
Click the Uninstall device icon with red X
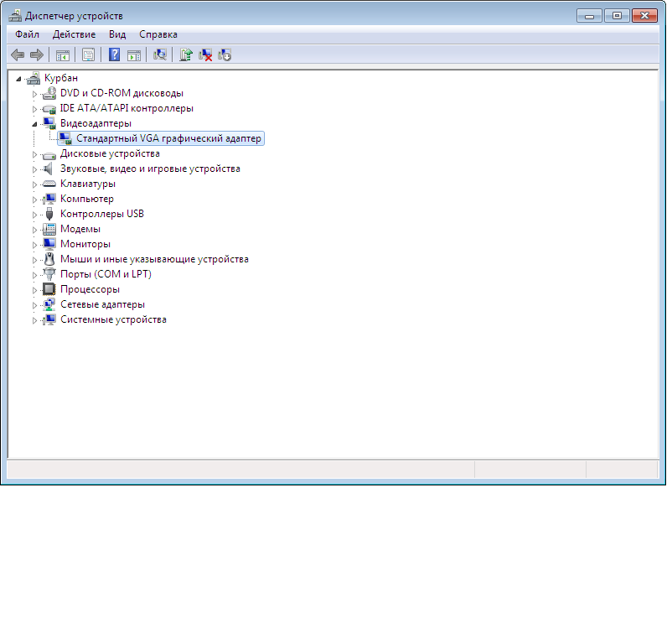tap(205, 54)
